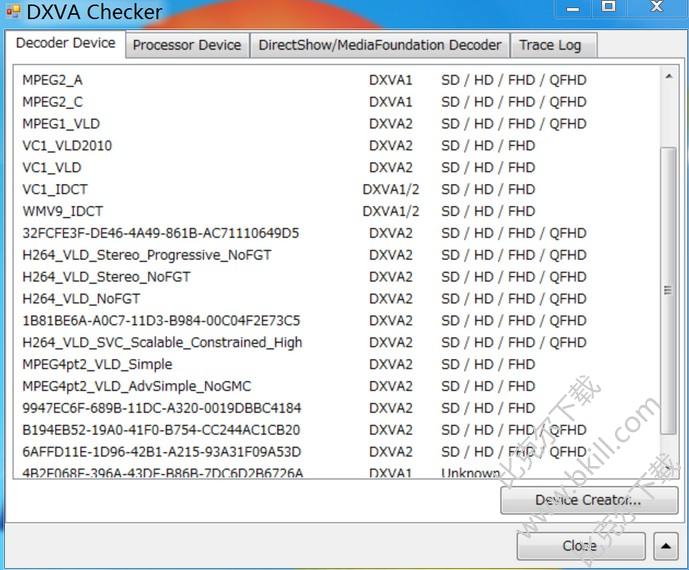Click the vertical scrollbar thumb in decoder list
This screenshot has height=570, width=689.
(668, 290)
